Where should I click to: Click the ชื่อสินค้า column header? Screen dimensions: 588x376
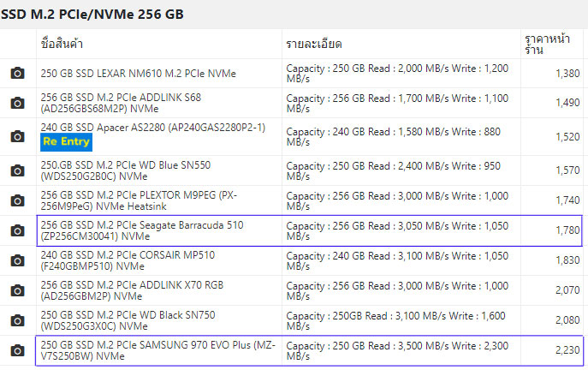62,44
